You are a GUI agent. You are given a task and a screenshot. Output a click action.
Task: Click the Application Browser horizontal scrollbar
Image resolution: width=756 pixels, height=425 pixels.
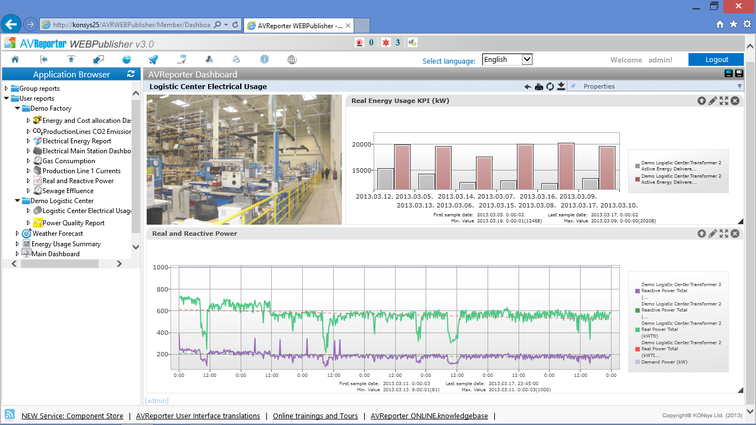[x=60, y=264]
